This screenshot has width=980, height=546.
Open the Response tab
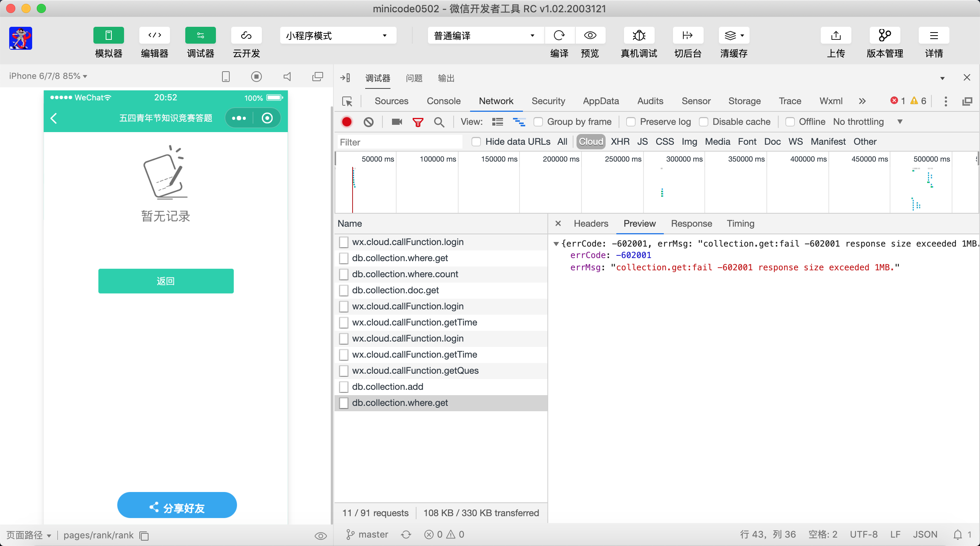point(691,224)
